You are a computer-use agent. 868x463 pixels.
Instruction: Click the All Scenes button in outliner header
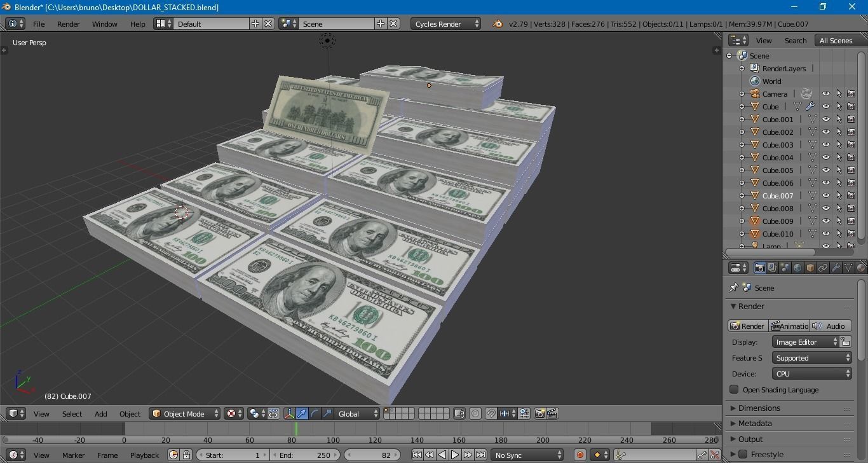[836, 40]
